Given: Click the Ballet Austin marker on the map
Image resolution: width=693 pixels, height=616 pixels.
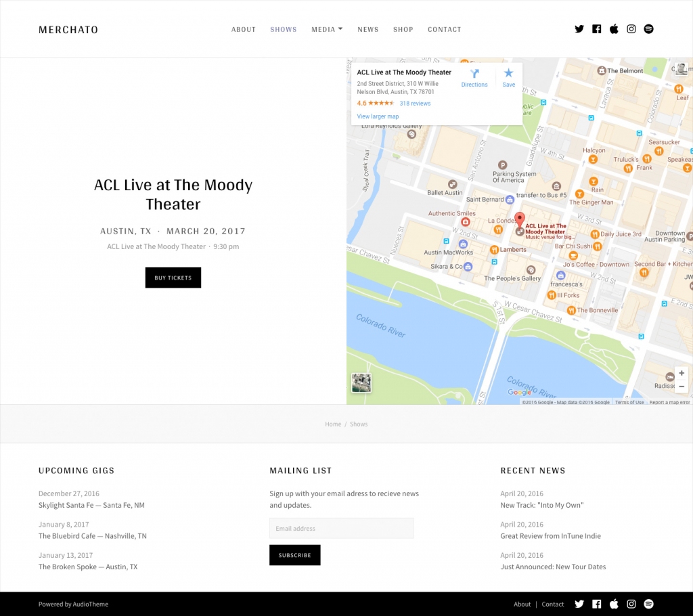Looking at the screenshot, I should tap(452, 184).
